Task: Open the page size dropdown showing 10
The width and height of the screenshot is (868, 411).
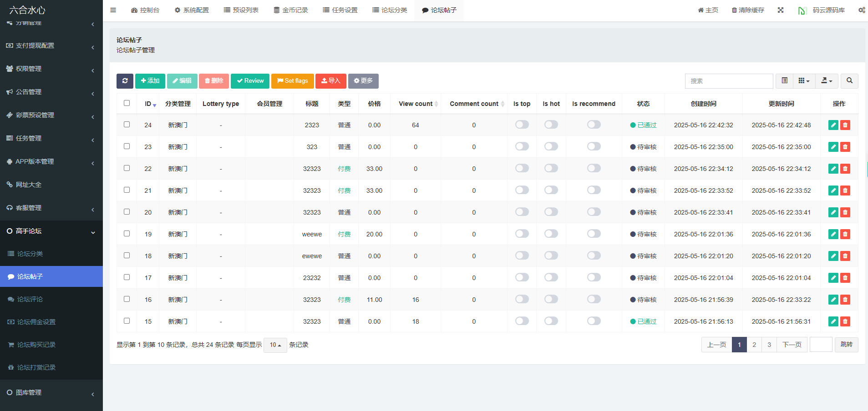Action: (x=275, y=345)
